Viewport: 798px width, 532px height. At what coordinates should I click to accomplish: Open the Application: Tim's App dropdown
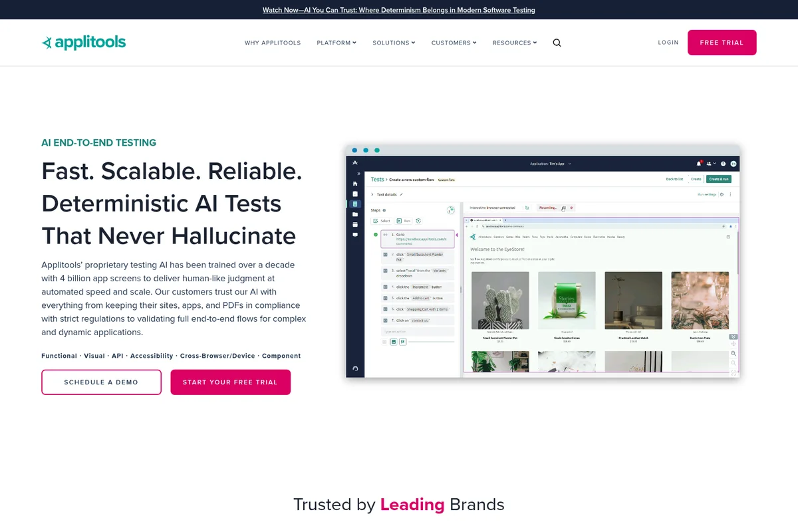[x=550, y=164]
